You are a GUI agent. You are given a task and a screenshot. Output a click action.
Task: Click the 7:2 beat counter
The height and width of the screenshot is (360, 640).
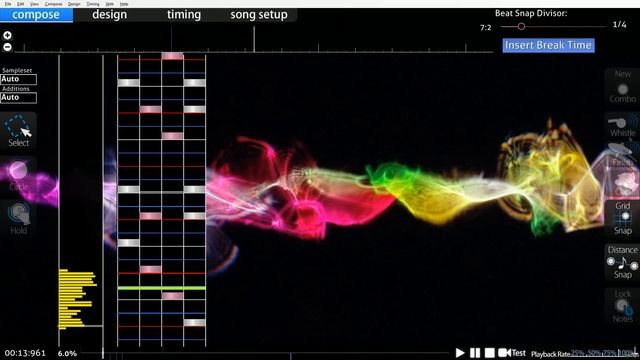point(485,28)
